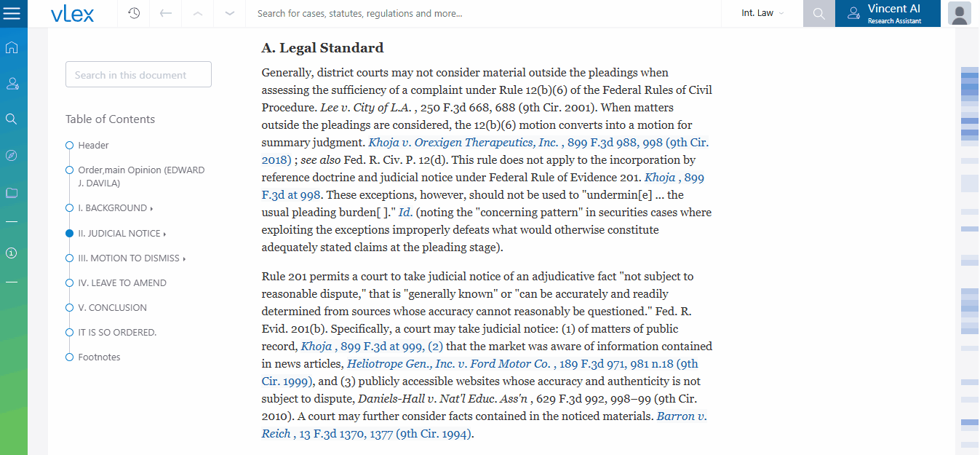
Task: Click the user profile avatar
Action: (x=960, y=14)
